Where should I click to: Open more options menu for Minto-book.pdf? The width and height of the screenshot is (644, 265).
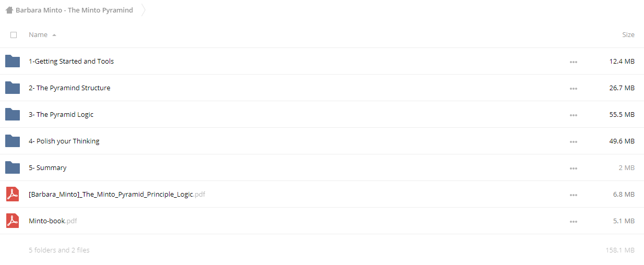574,221
